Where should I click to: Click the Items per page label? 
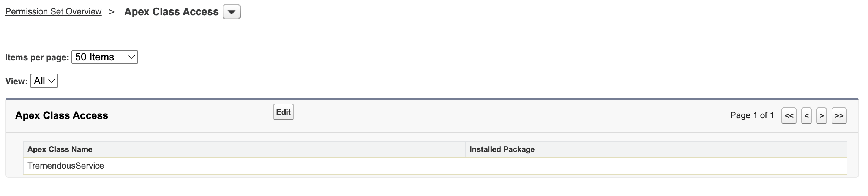coord(37,57)
